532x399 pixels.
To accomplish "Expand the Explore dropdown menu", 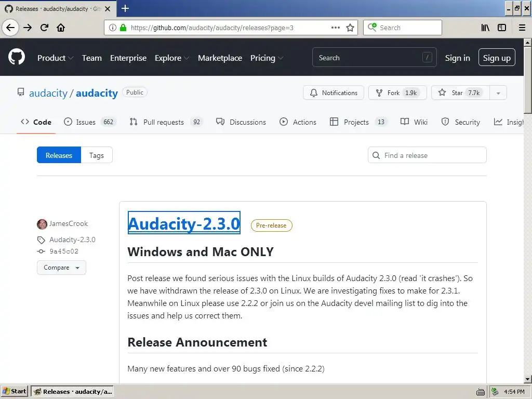I will 172,58.
